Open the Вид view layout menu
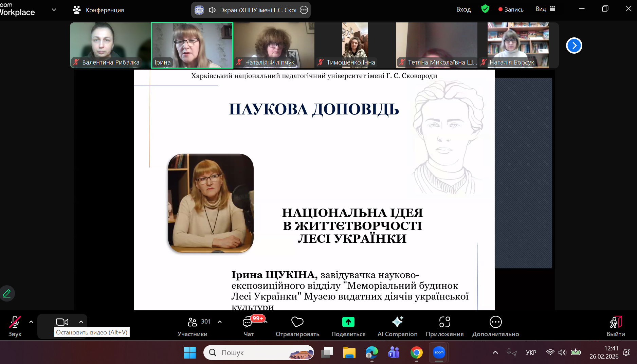The width and height of the screenshot is (637, 364). 545,9
